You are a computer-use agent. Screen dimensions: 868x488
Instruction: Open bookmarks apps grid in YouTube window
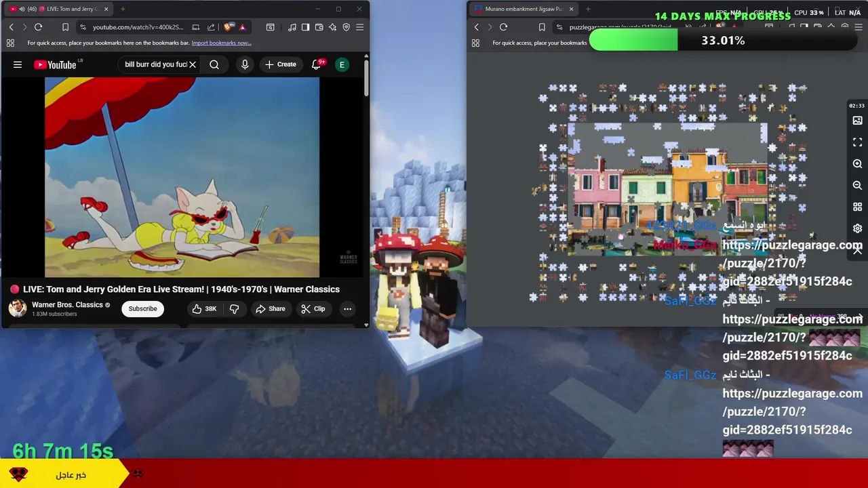pyautogui.click(x=10, y=43)
